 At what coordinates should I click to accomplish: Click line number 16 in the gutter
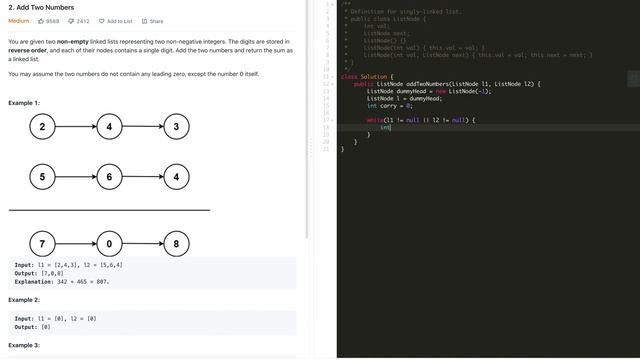(x=326, y=113)
